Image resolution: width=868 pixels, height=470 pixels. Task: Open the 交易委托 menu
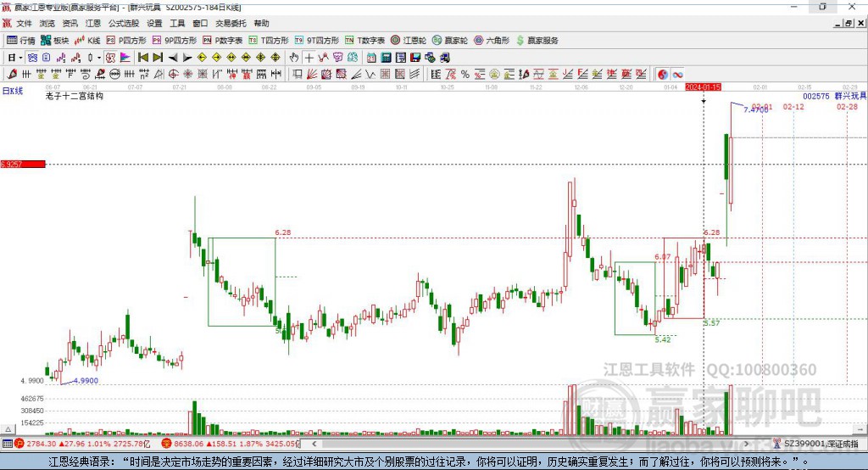tap(231, 23)
